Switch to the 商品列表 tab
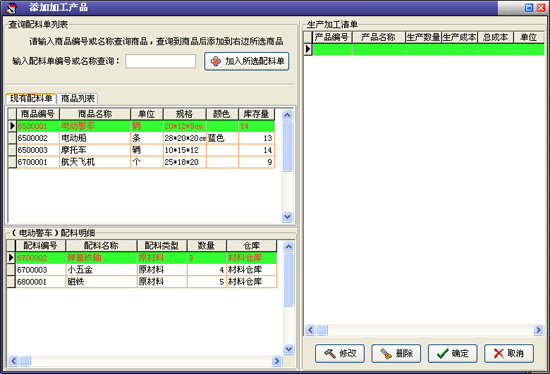The width and height of the screenshot is (550, 374). point(78,98)
